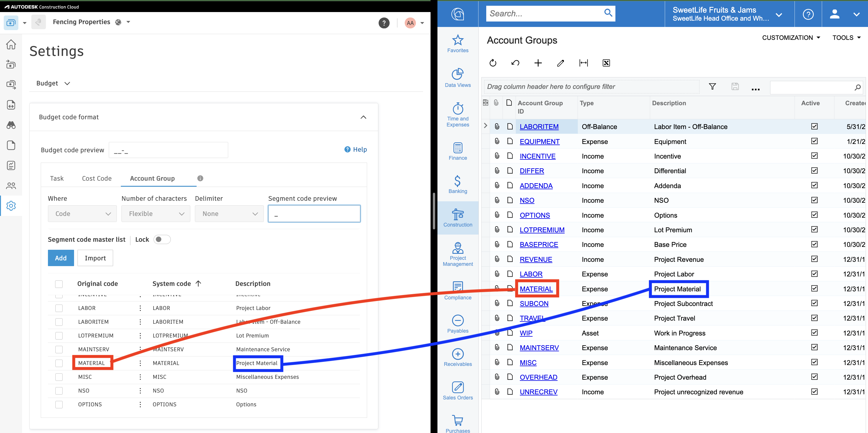Open the Time and Expenses workspace
Screen dimensions: 868x433
tap(458, 115)
